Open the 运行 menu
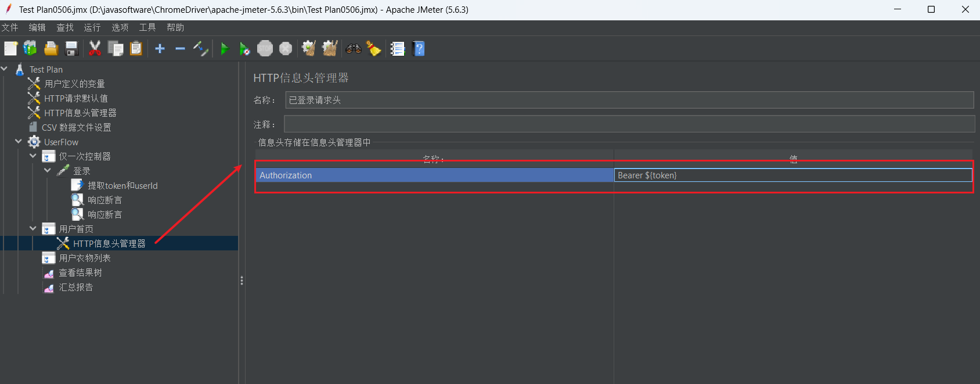 pyautogui.click(x=92, y=28)
